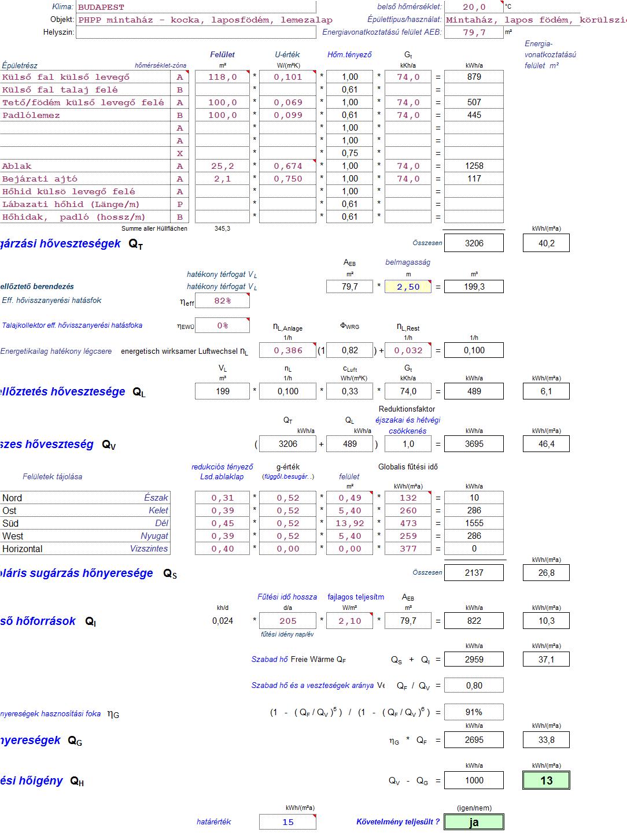Select Bejárati ajtó U-value cell 0,750
This screenshot has width=627, height=840.
pyautogui.click(x=287, y=179)
